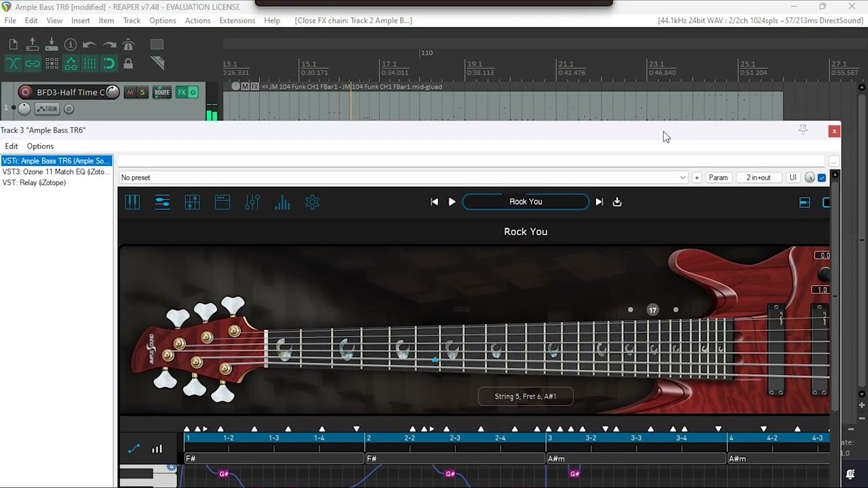868x488 pixels.
Task: Click the Save Project download-arrow icon
Action: 52,45
